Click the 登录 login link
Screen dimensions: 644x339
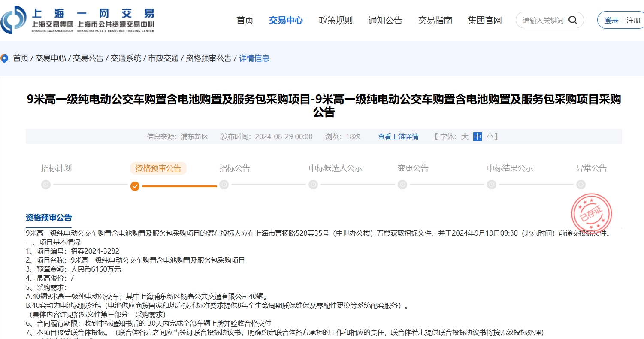pos(611,20)
